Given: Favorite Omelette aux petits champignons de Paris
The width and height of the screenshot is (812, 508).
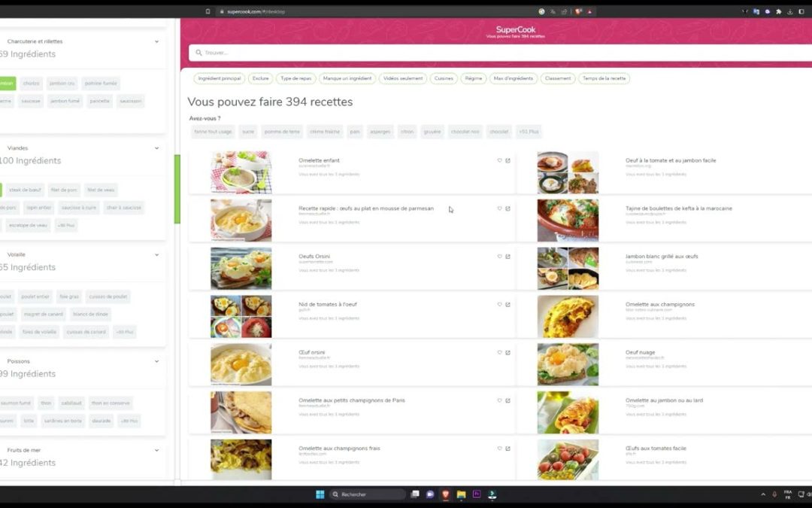Looking at the screenshot, I should coord(500,400).
